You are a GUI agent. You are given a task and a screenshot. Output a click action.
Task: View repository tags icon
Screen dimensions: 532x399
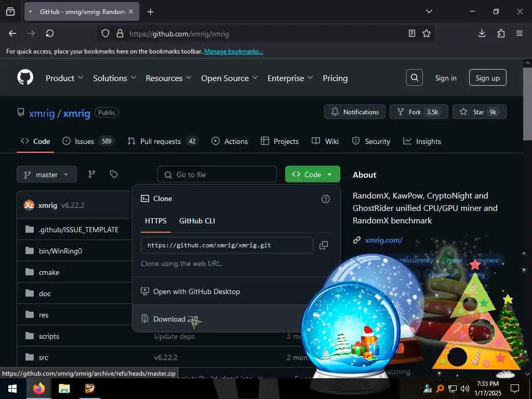tap(114, 175)
